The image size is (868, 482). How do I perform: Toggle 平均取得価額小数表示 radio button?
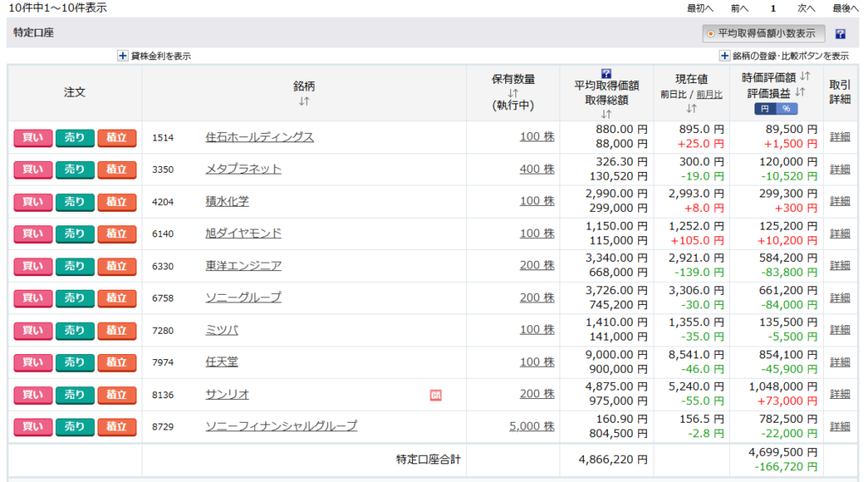pyautogui.click(x=710, y=34)
